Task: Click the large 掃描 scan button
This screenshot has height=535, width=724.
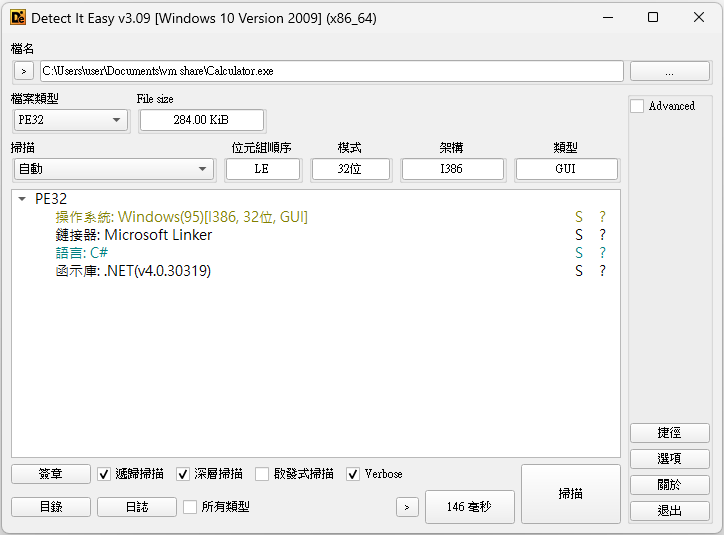Action: [570, 494]
